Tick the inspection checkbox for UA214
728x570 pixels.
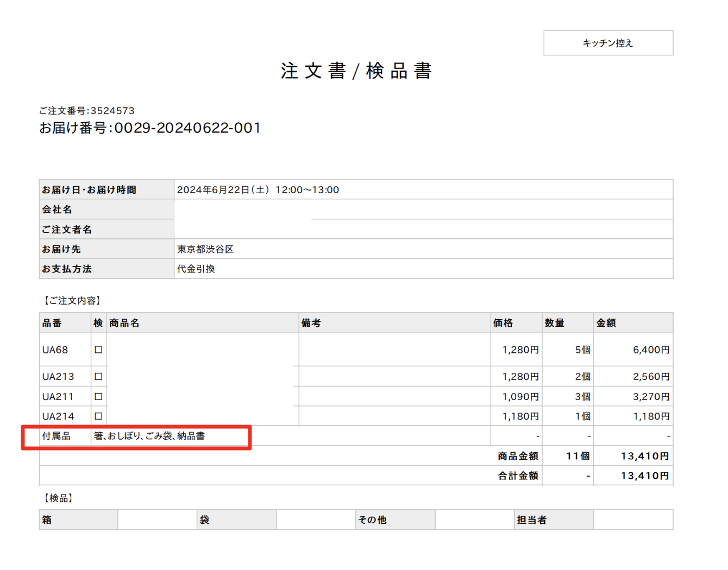click(x=98, y=416)
